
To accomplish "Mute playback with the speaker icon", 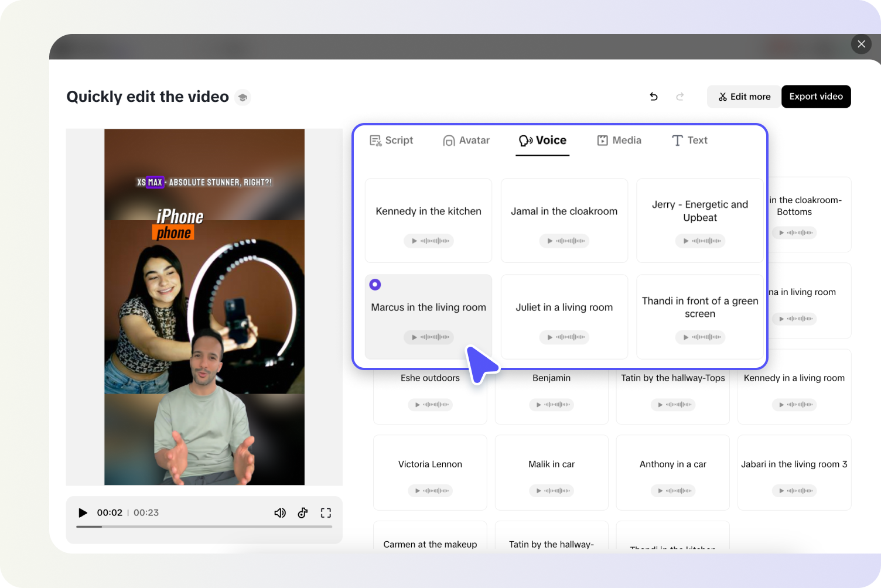I will pyautogui.click(x=280, y=512).
